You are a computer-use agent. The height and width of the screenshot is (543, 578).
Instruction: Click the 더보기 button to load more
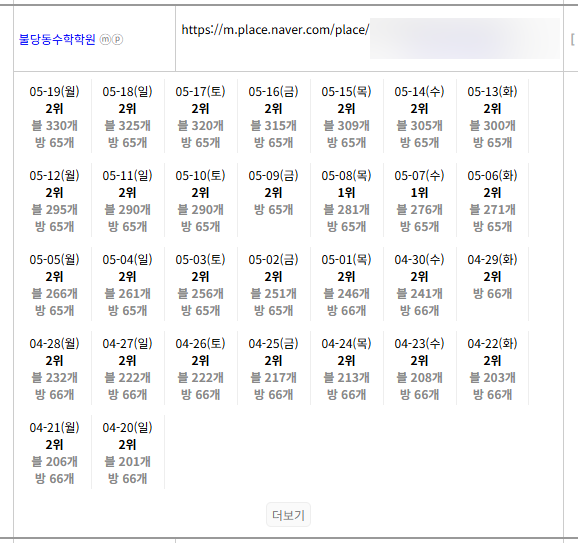288,515
